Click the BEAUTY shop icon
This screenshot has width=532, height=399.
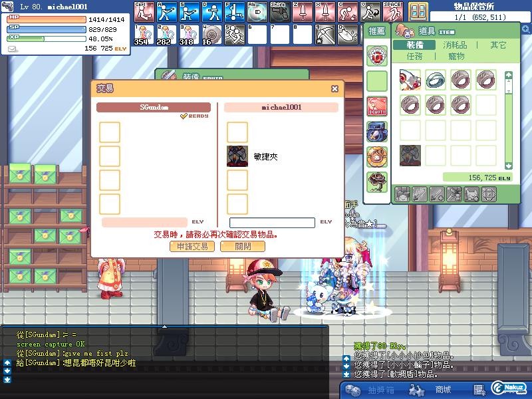(377, 106)
